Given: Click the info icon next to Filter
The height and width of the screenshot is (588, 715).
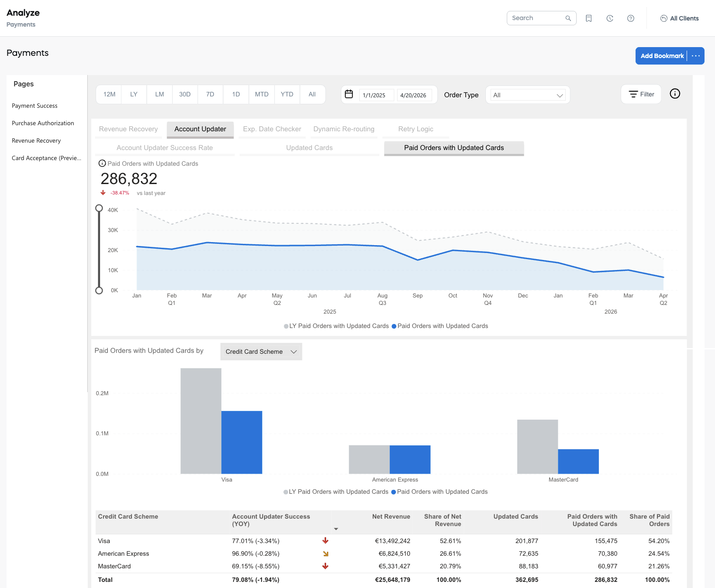Looking at the screenshot, I should click(675, 94).
